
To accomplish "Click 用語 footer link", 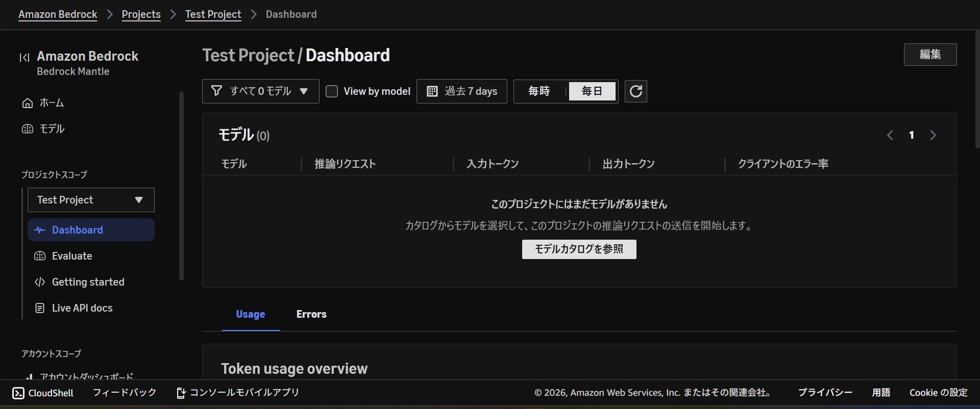I will (881, 393).
